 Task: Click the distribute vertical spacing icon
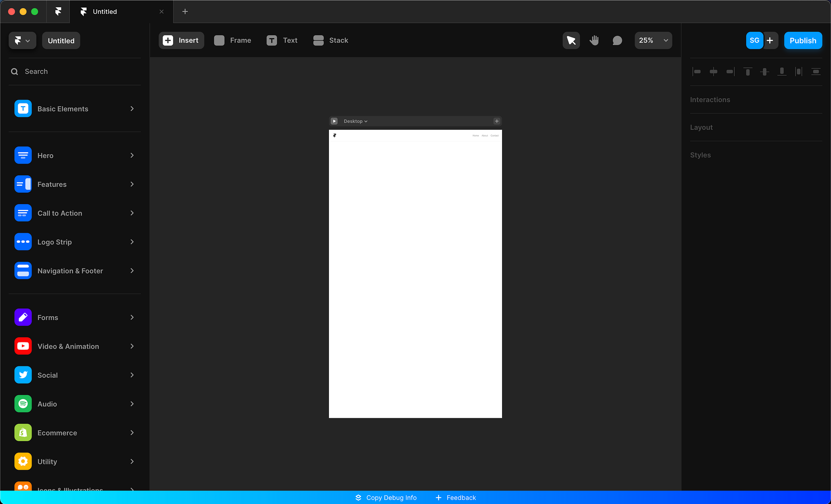[x=815, y=72]
